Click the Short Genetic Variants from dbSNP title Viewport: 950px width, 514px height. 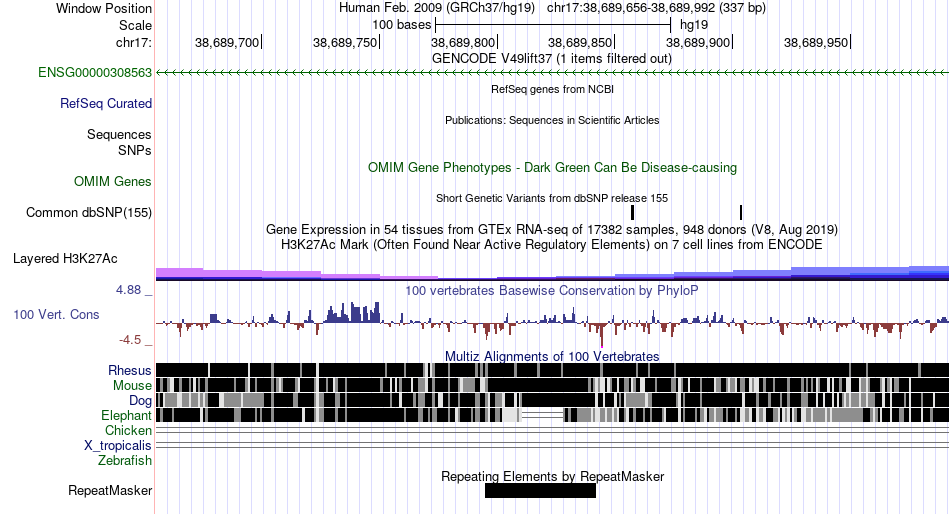point(552,198)
